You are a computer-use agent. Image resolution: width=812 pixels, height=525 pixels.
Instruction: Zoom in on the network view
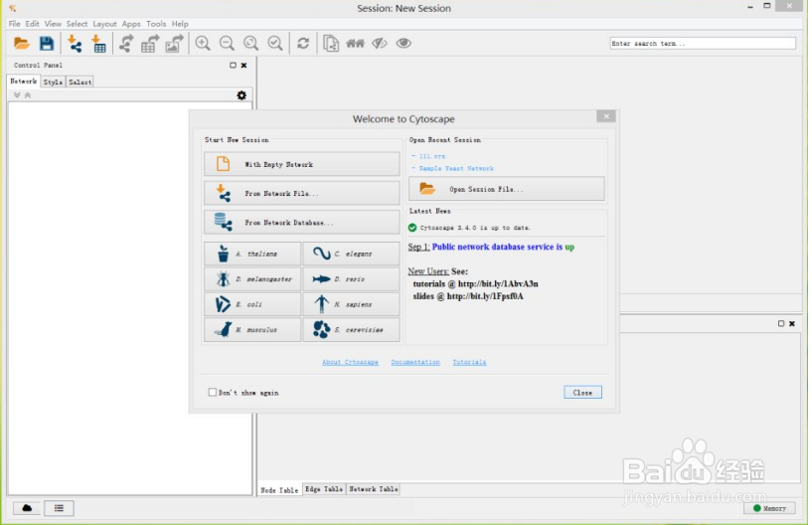(x=203, y=44)
